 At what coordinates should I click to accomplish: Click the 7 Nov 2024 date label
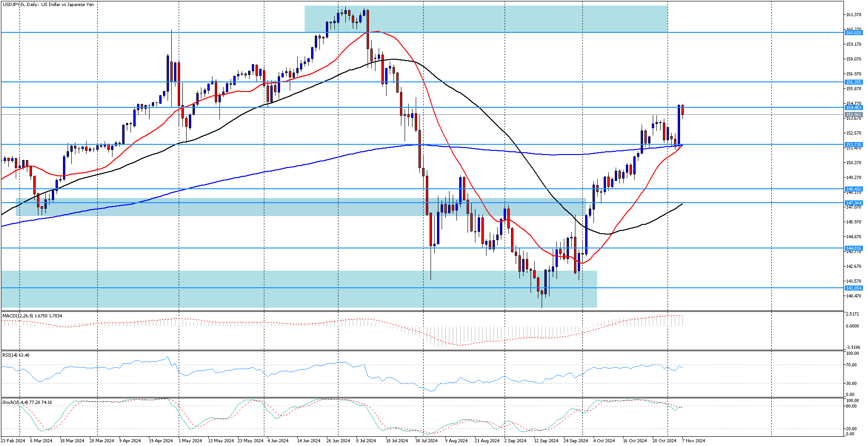pos(693,440)
